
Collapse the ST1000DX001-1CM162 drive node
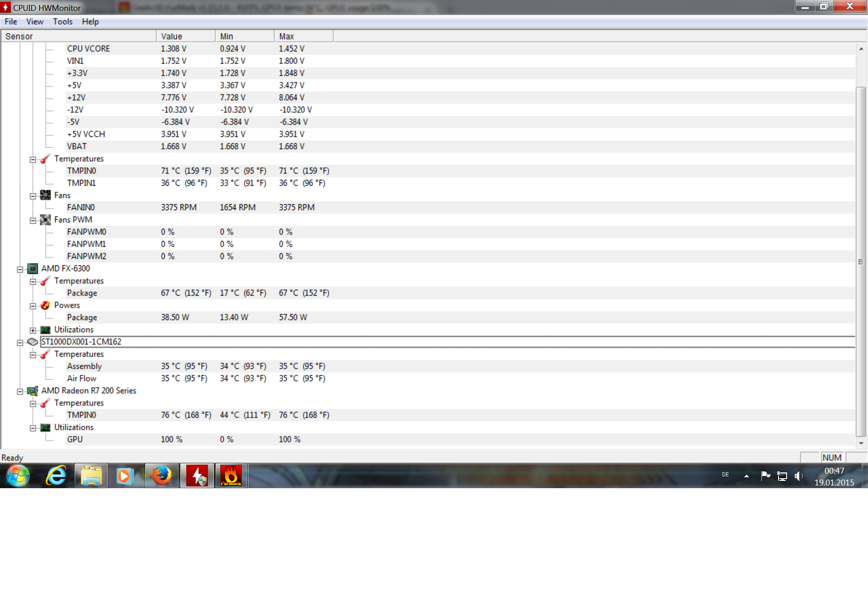point(20,343)
